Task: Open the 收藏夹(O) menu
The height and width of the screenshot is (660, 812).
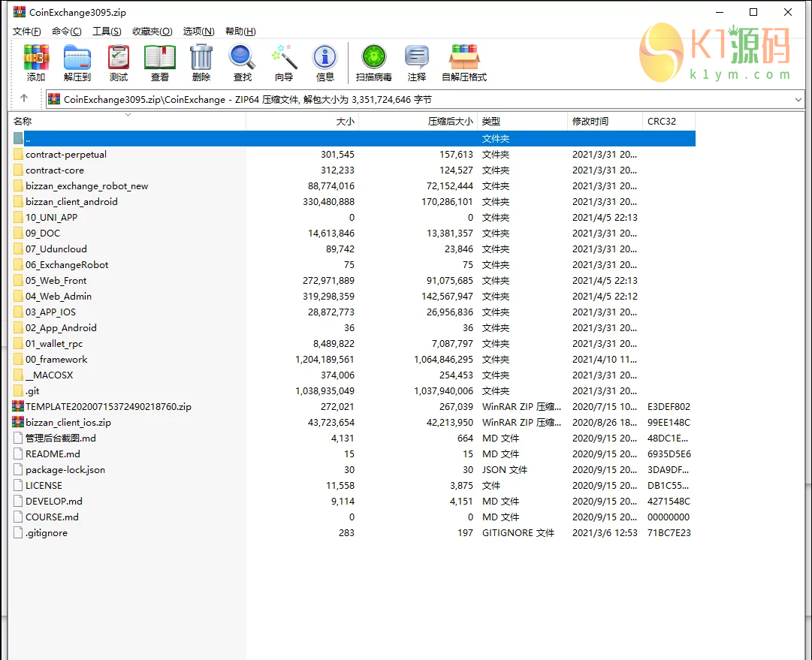Action: (x=152, y=32)
